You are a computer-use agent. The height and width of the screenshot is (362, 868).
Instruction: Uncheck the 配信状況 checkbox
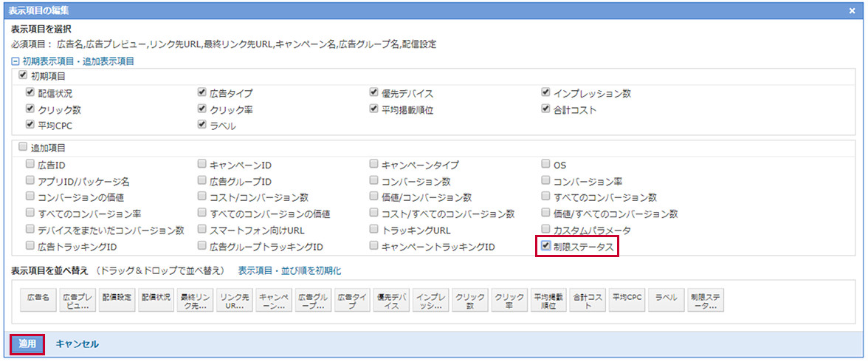pyautogui.click(x=30, y=93)
